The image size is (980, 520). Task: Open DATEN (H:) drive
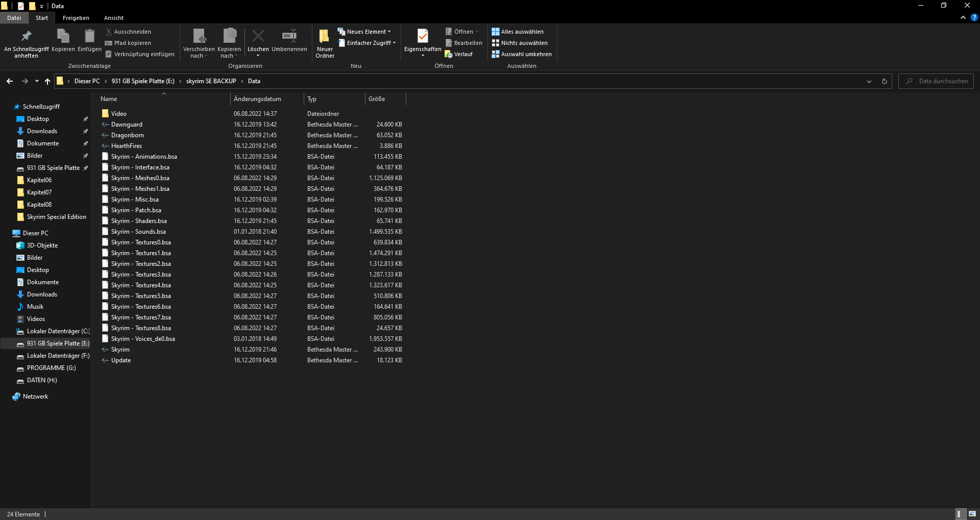pyautogui.click(x=42, y=380)
